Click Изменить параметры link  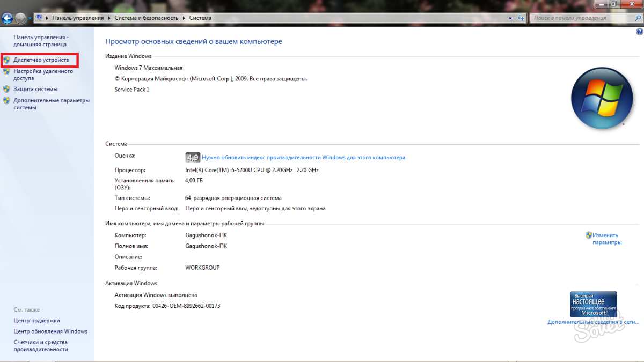point(606,239)
